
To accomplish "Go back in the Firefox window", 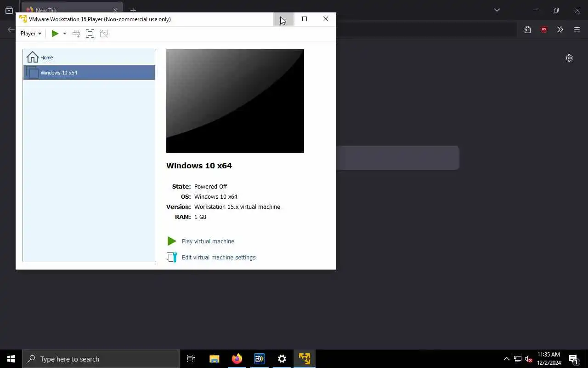I will click(11, 29).
